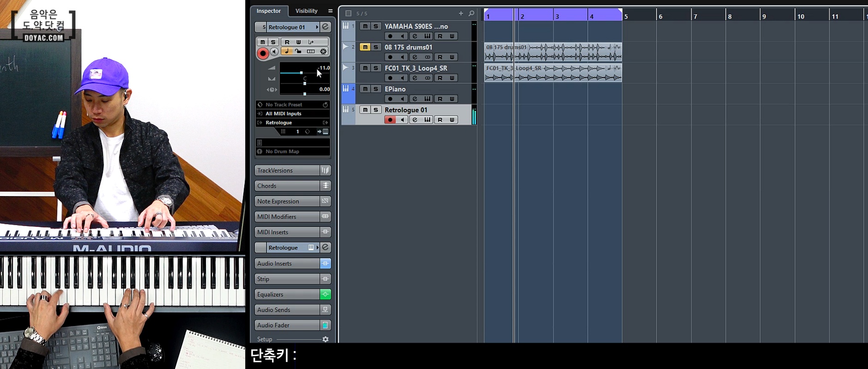Open the All MIDI Inputs routing dropdown

pos(293,113)
